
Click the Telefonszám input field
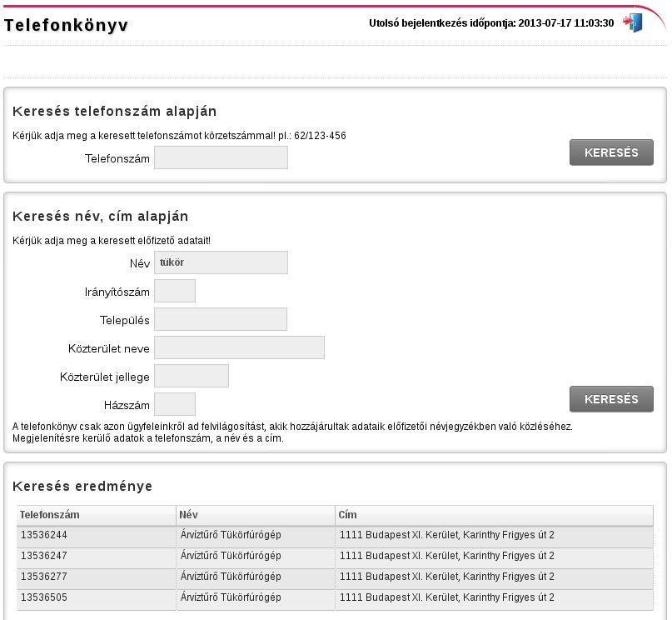pos(222,157)
